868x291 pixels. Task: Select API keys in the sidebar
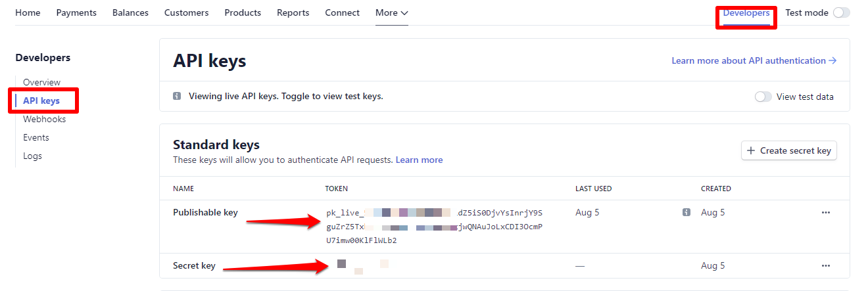41,101
